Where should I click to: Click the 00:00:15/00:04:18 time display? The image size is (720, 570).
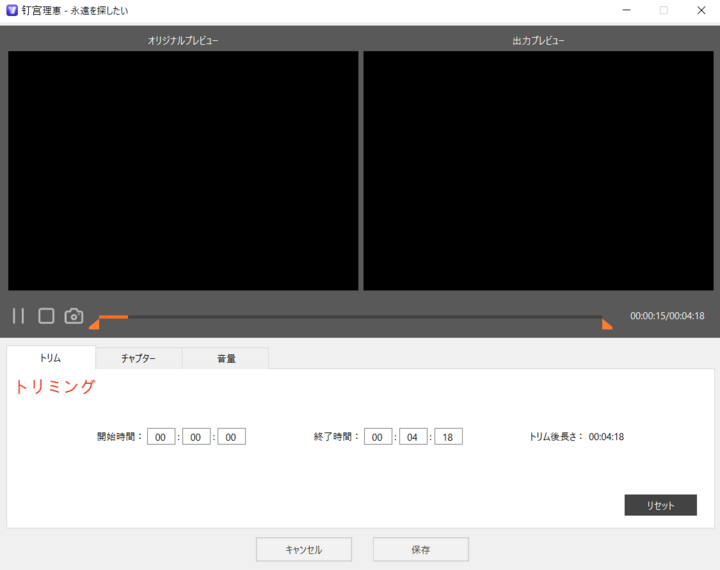click(667, 316)
